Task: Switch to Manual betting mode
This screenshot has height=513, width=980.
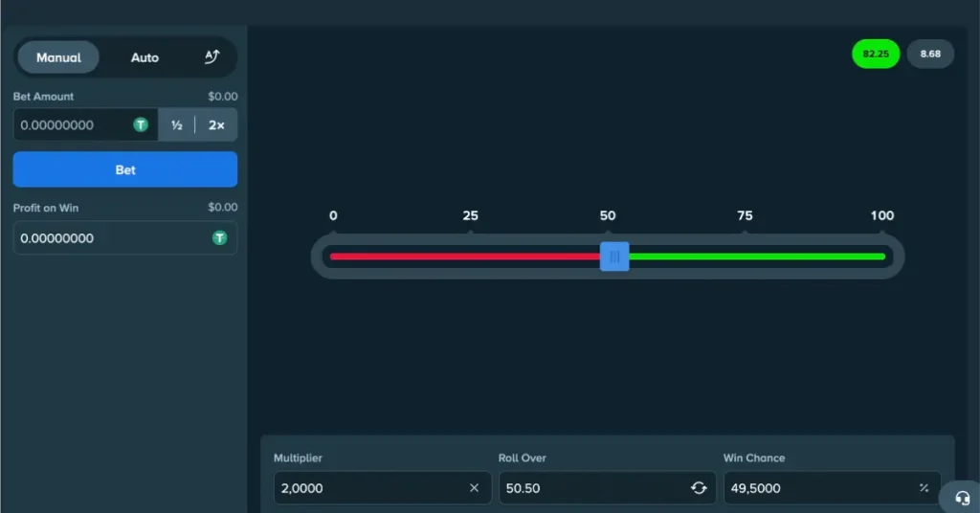Action: tap(58, 57)
